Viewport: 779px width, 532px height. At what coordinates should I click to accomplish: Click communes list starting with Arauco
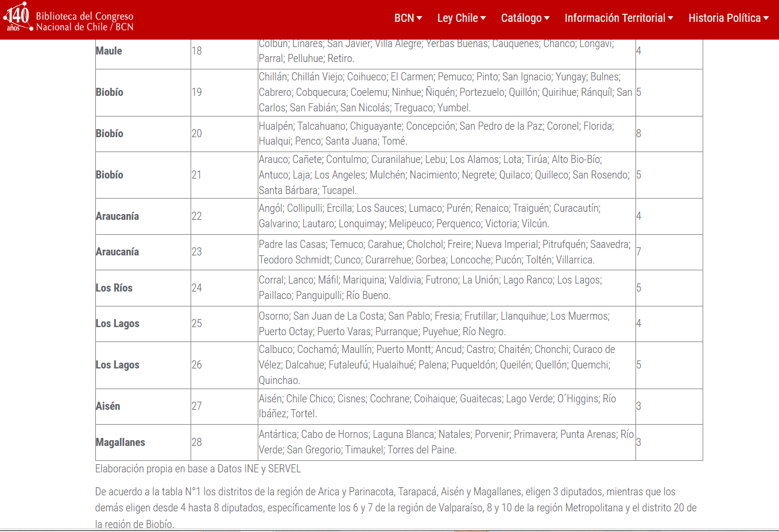click(x=447, y=175)
